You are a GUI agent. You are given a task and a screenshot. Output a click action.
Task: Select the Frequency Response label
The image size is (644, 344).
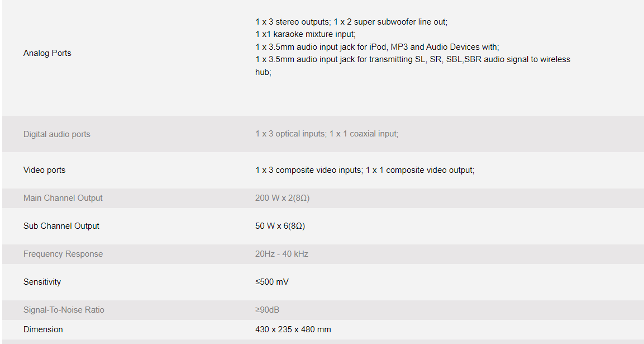63,254
